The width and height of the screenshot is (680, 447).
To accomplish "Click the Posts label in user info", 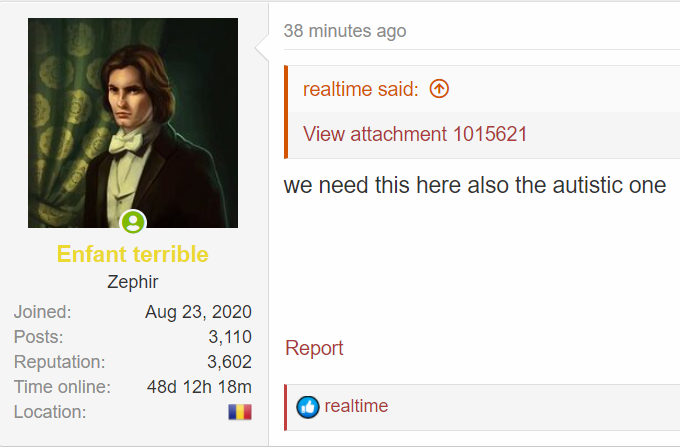I will click(x=39, y=337).
